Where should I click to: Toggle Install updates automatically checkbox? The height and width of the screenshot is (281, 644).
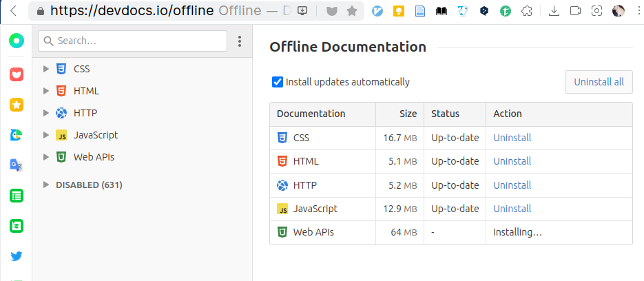coord(278,82)
